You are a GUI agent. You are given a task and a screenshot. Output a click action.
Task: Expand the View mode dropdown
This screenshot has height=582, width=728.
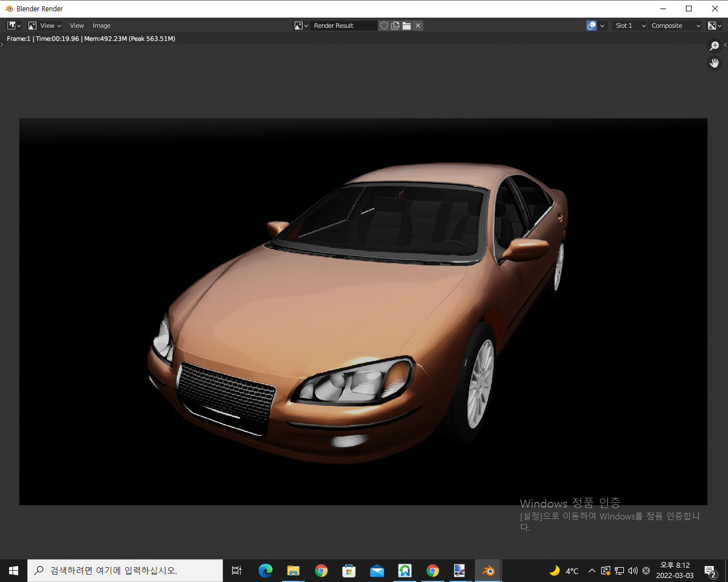(44, 26)
